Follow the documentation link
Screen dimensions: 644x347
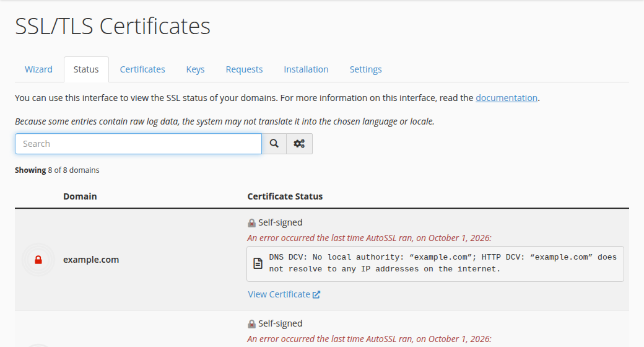[x=507, y=98]
